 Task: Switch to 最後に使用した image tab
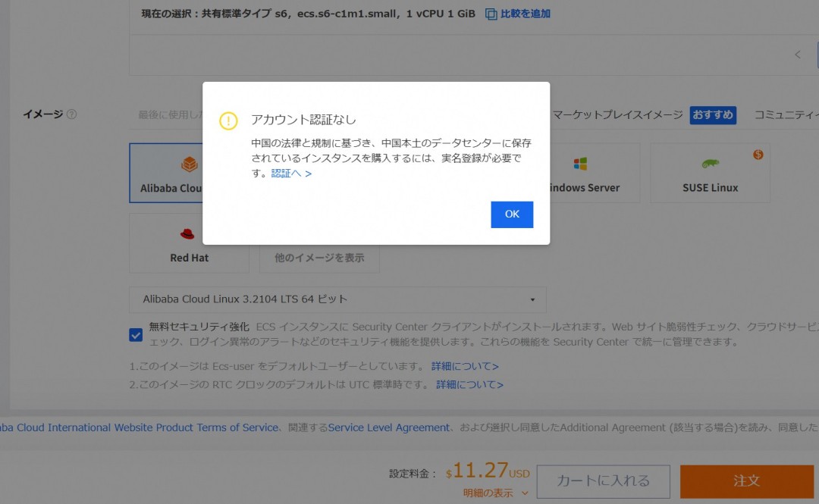pyautogui.click(x=171, y=114)
